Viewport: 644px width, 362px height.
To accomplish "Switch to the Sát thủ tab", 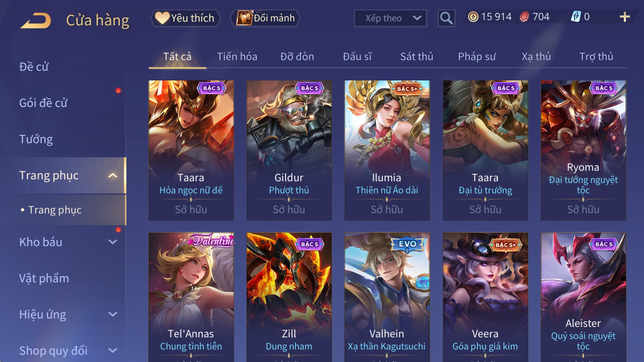I will click(x=417, y=57).
